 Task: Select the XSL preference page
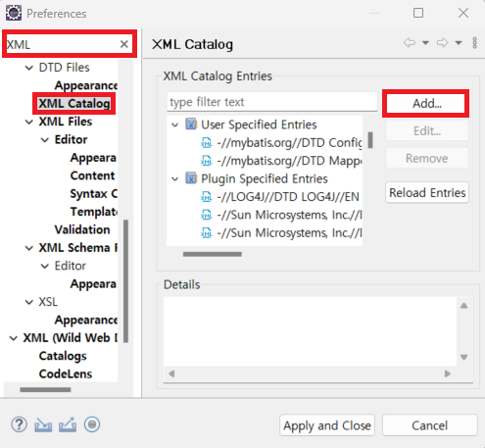click(x=48, y=302)
